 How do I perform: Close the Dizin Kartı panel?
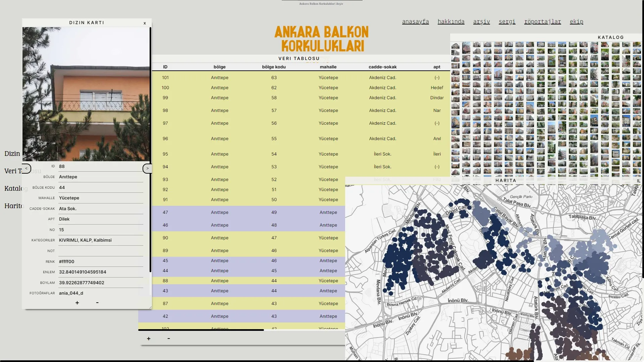click(145, 23)
